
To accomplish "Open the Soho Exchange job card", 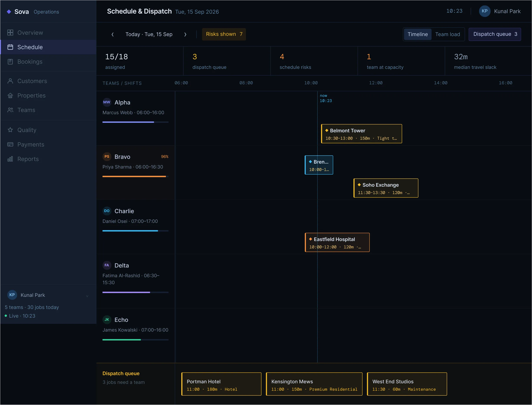I will pyautogui.click(x=386, y=188).
